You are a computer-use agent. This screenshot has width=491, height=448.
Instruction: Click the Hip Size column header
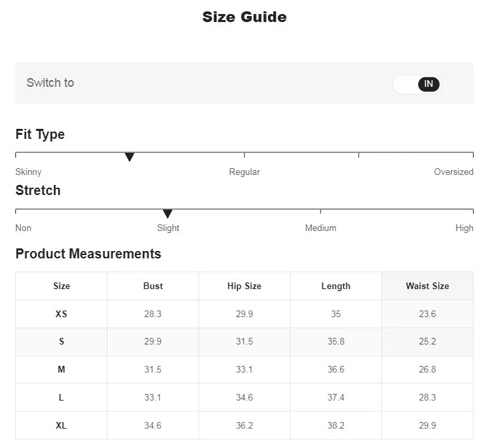pos(244,286)
